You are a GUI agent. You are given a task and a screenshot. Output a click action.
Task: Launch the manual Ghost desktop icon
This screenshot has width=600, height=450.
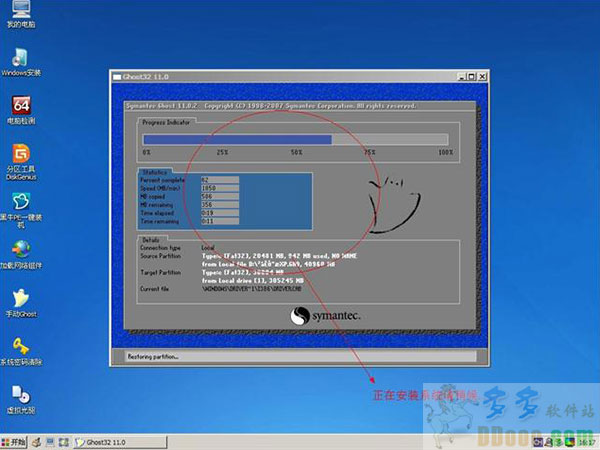21,303
